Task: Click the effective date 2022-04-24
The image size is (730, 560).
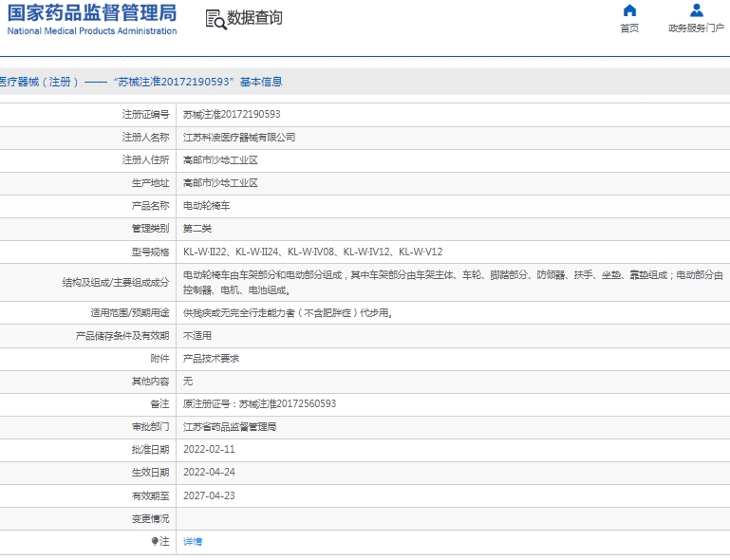Action: point(209,472)
